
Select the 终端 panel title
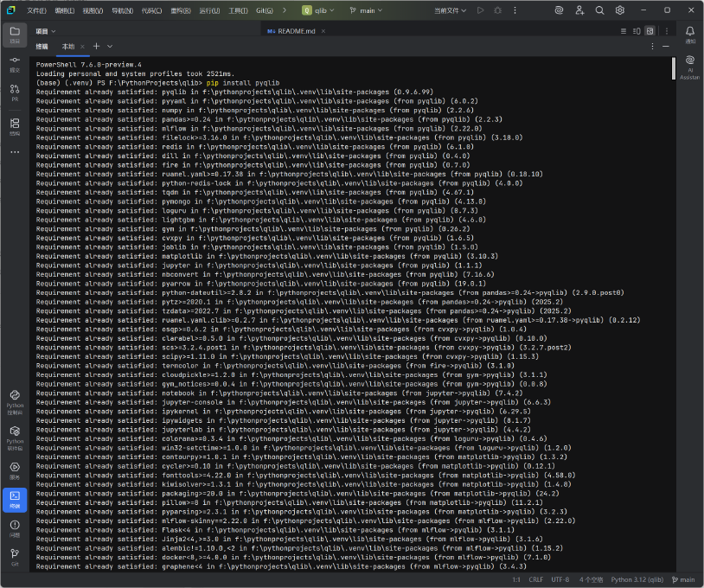(x=42, y=46)
